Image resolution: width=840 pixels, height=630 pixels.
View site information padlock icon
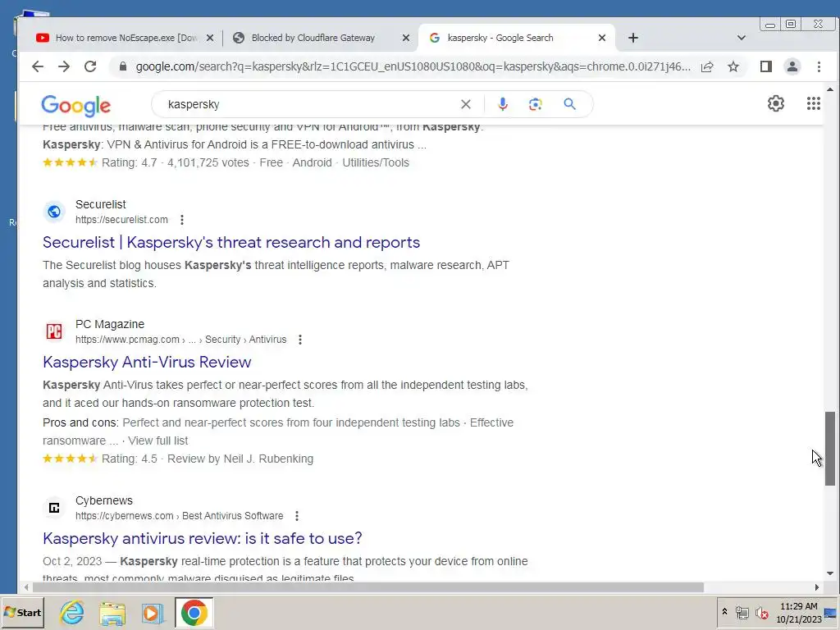click(123, 66)
